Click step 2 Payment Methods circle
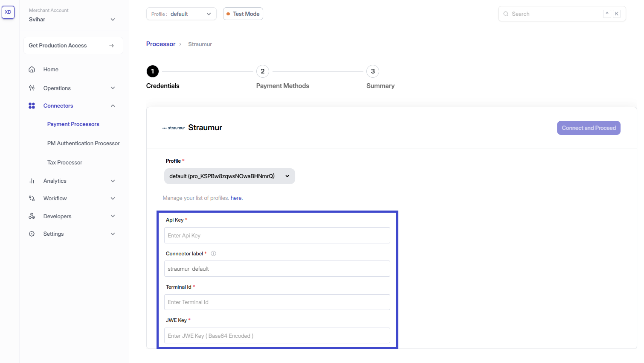 (263, 71)
